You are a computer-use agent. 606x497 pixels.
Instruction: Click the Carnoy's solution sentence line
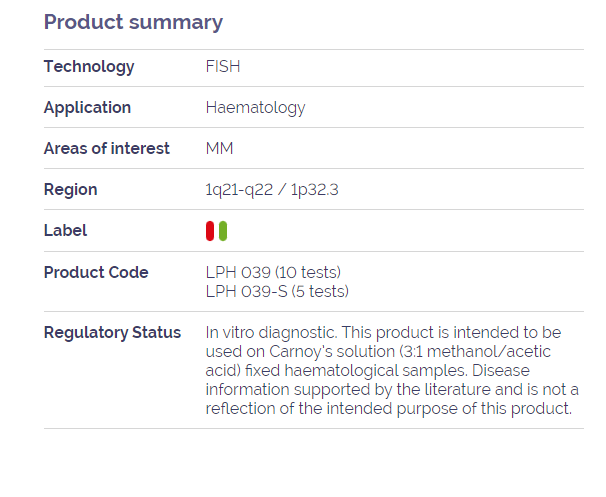378,352
